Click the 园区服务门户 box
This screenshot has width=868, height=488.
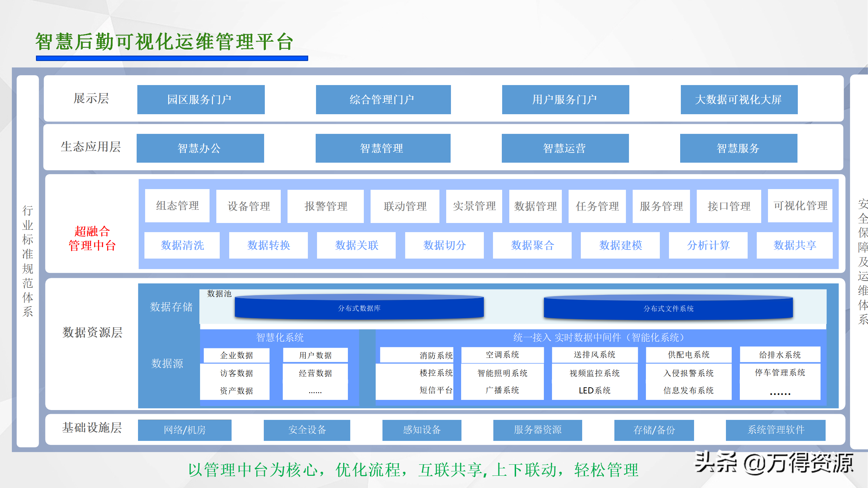pyautogui.click(x=201, y=100)
